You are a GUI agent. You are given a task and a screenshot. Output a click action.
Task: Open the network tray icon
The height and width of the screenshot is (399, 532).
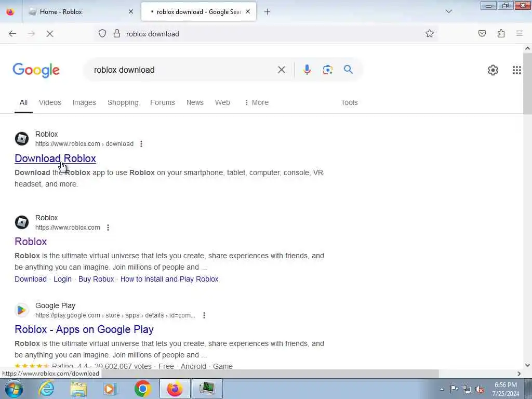(x=467, y=390)
